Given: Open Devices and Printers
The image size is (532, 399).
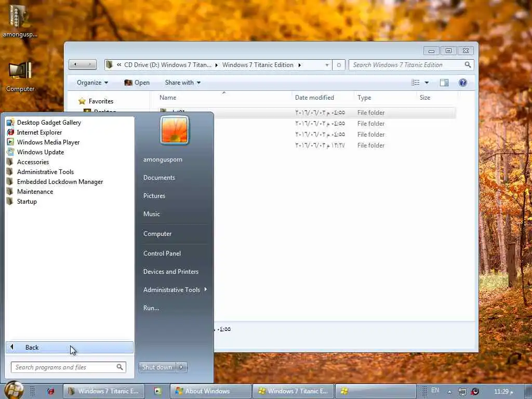Looking at the screenshot, I should (x=171, y=271).
